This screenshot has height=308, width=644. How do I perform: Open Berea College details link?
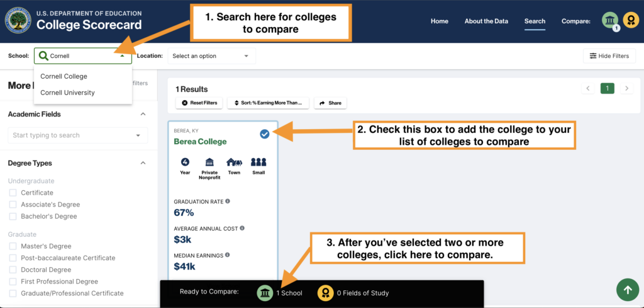(200, 142)
